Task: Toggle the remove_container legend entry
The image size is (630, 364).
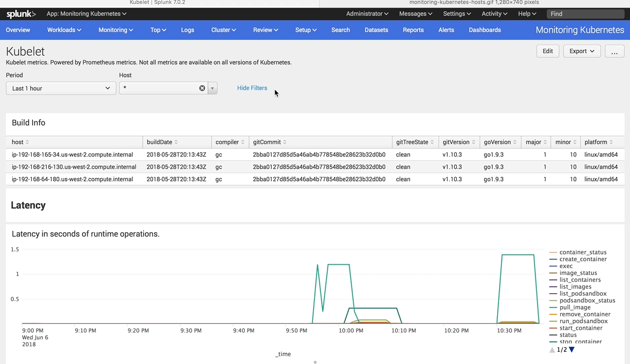Action: (580, 314)
